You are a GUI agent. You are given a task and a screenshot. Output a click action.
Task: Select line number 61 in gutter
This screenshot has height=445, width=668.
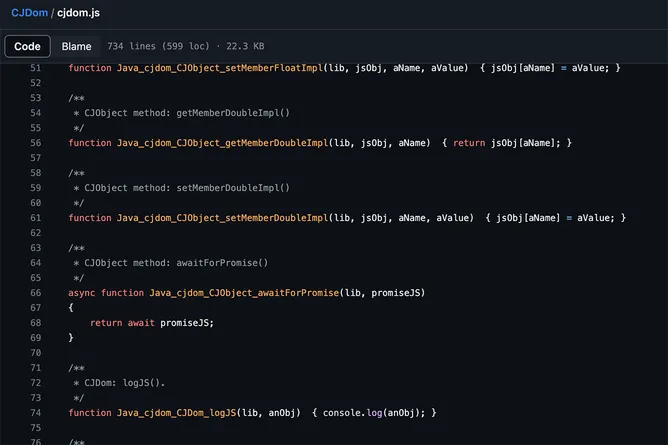tap(36, 217)
